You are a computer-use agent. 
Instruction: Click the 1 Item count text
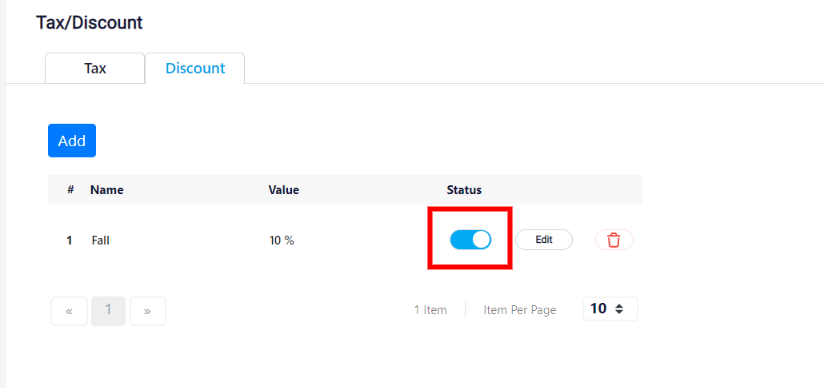point(430,310)
